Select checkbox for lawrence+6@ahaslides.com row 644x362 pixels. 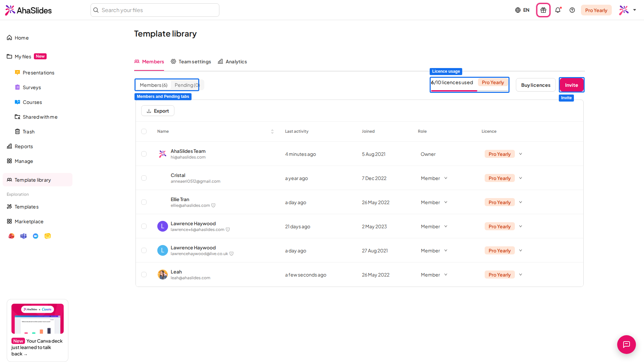click(144, 226)
